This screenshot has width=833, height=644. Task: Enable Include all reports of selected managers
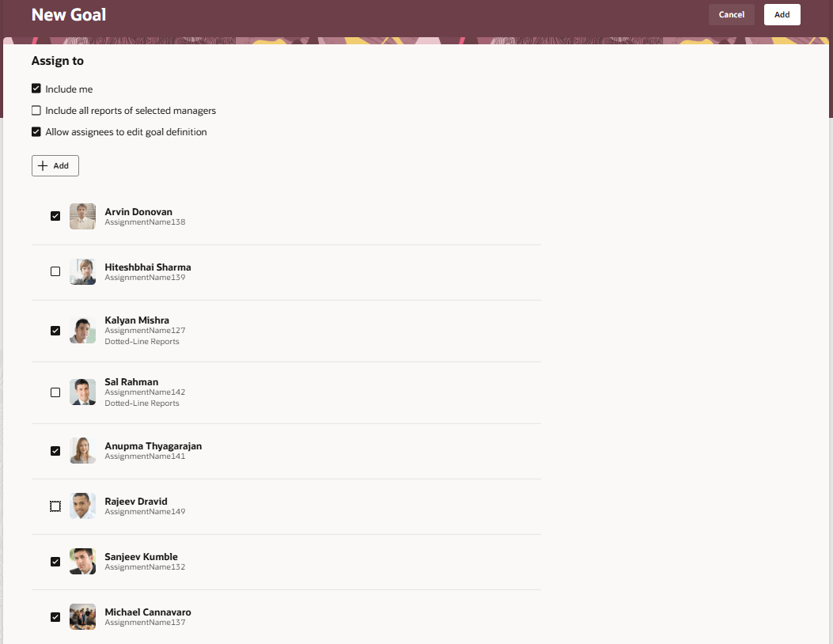tap(36, 110)
